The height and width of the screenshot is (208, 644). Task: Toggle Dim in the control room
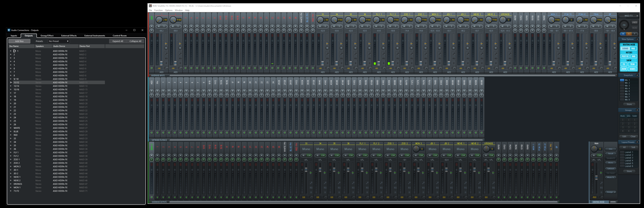point(610,149)
